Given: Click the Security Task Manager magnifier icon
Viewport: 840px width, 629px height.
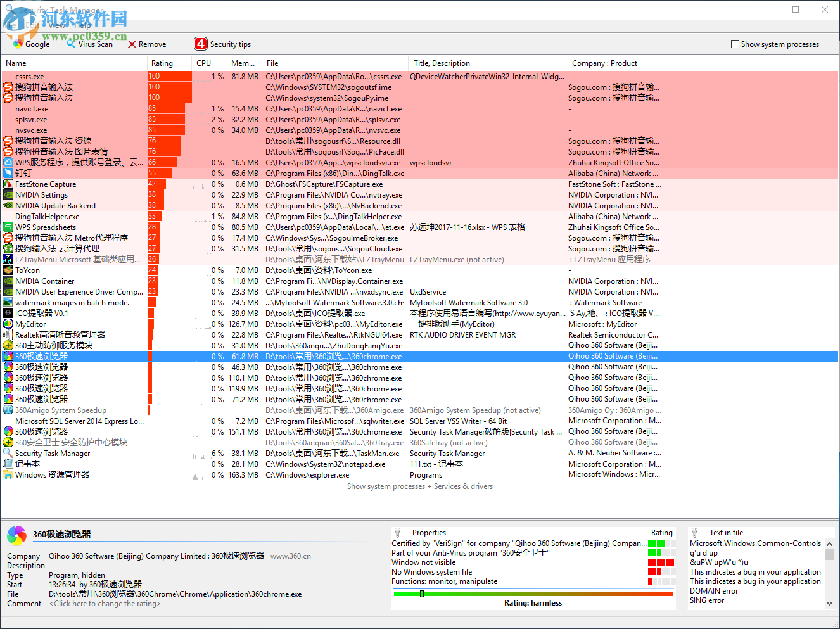Looking at the screenshot, I should [x=8, y=453].
